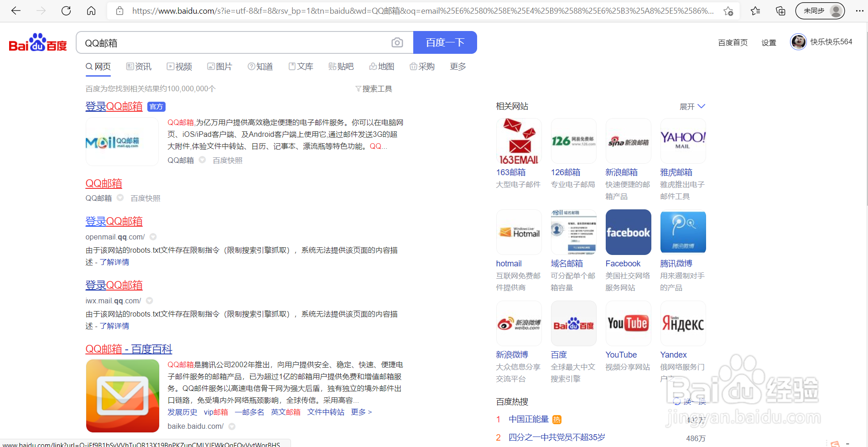Switch to the 资讯 tab
The image size is (868, 447).
click(x=139, y=66)
